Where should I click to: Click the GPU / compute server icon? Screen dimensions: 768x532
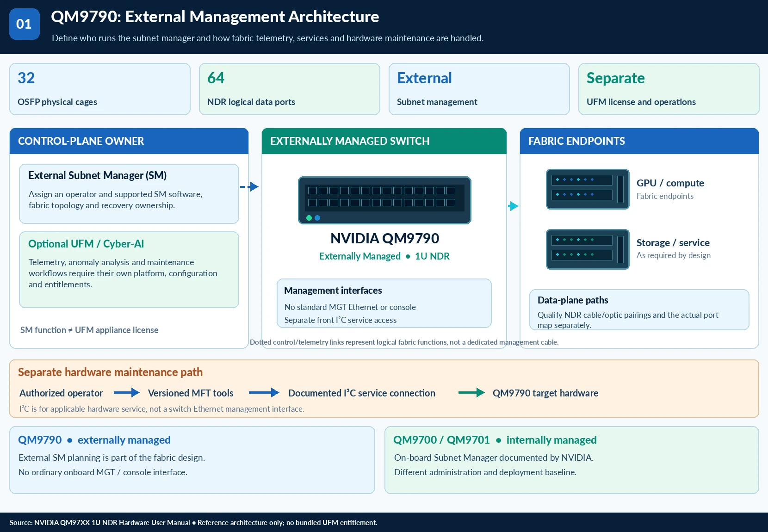[588, 189]
